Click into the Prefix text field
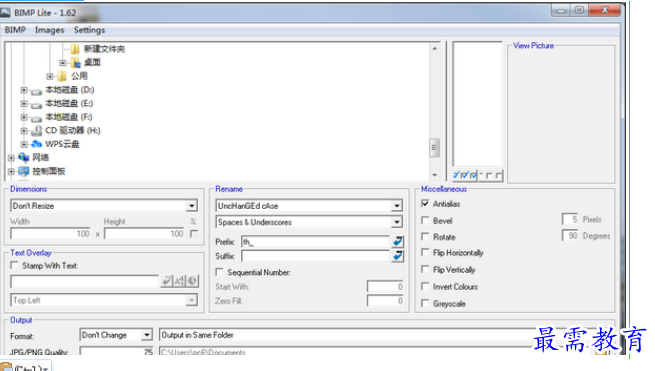Screen dimensions: 655x371 (x=315, y=241)
